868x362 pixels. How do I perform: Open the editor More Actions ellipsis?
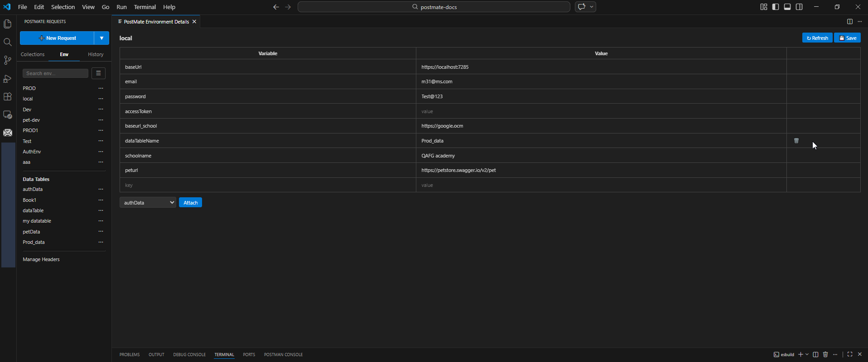coord(860,22)
